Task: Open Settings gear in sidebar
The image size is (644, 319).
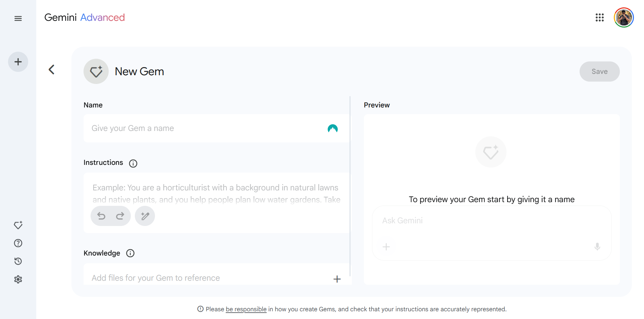Action: [x=18, y=279]
